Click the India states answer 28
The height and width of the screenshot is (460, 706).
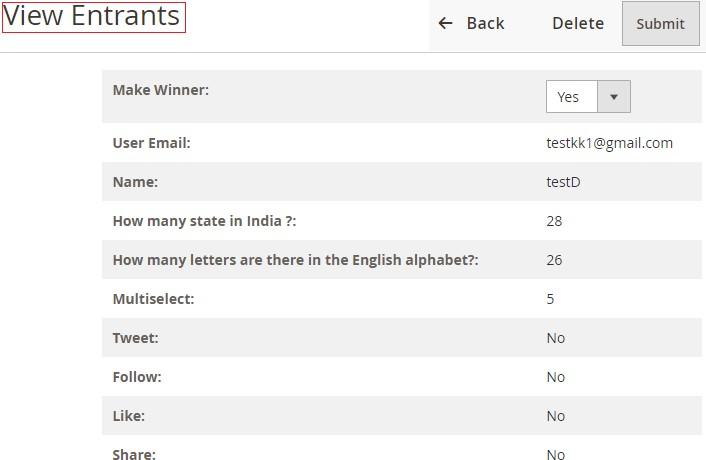click(x=554, y=221)
